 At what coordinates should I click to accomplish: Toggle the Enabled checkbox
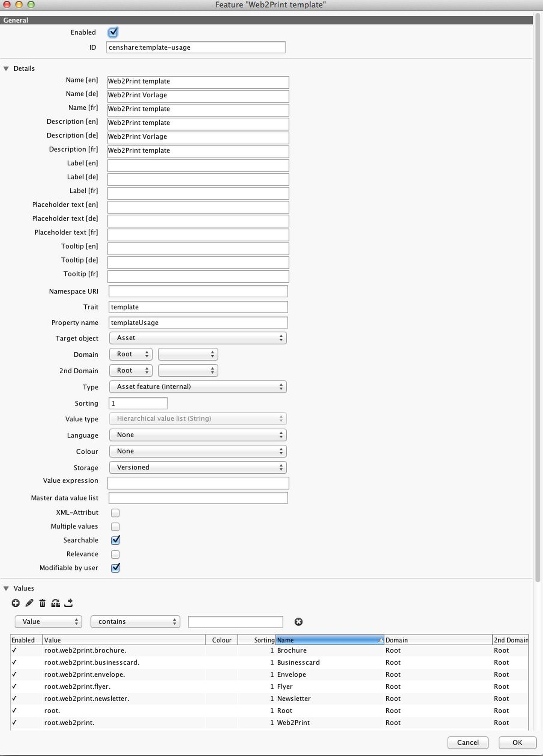113,32
